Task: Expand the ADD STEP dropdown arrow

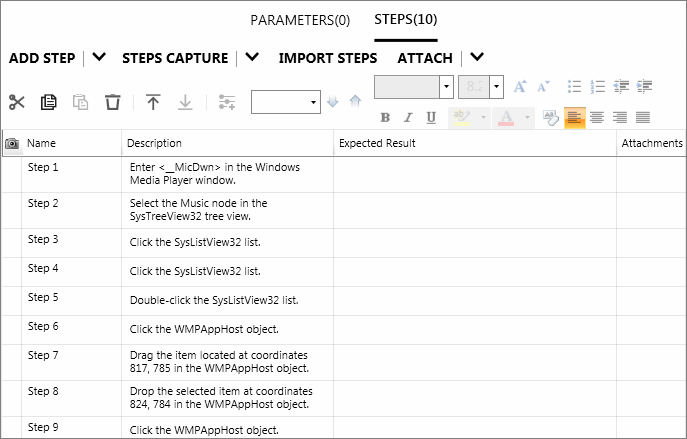Action: [99, 58]
